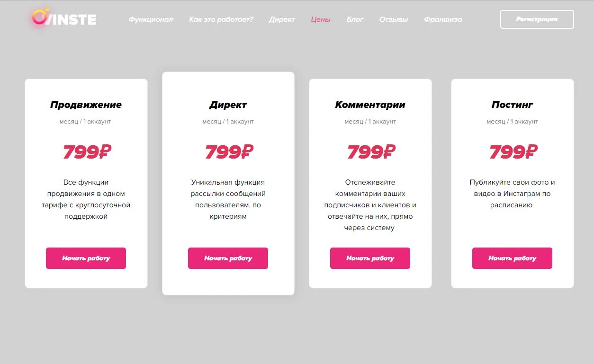
Task: Open the Блог section
Action: [355, 19]
